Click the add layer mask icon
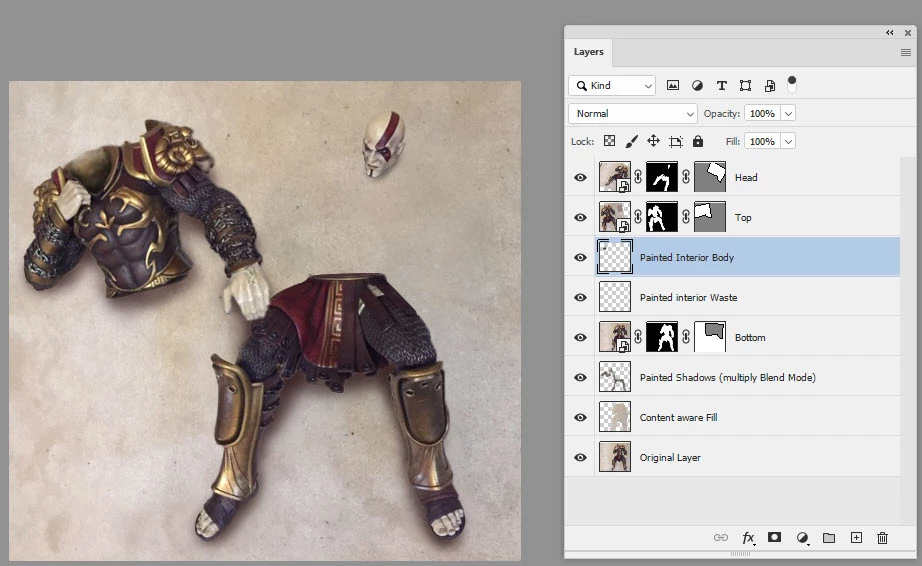Image resolution: width=922 pixels, height=566 pixels. 774,538
